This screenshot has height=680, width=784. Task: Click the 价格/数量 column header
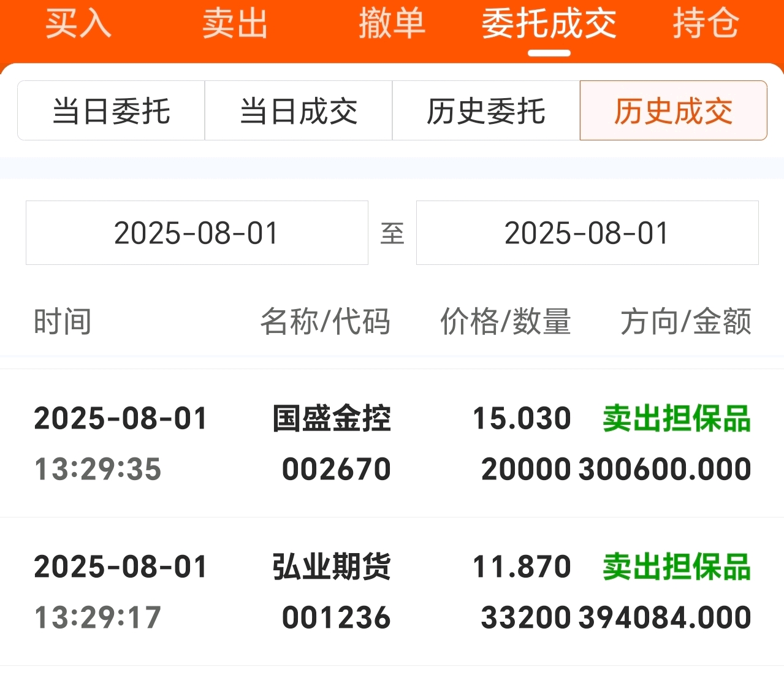(506, 322)
